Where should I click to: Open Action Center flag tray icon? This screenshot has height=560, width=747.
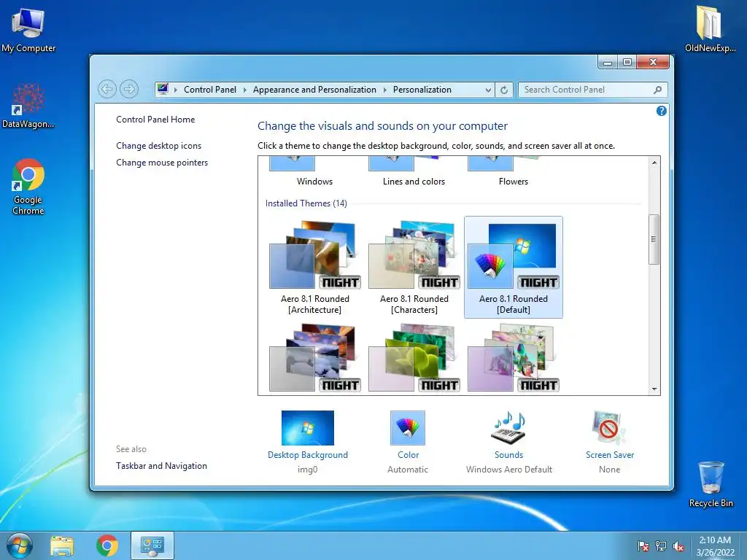pos(643,546)
